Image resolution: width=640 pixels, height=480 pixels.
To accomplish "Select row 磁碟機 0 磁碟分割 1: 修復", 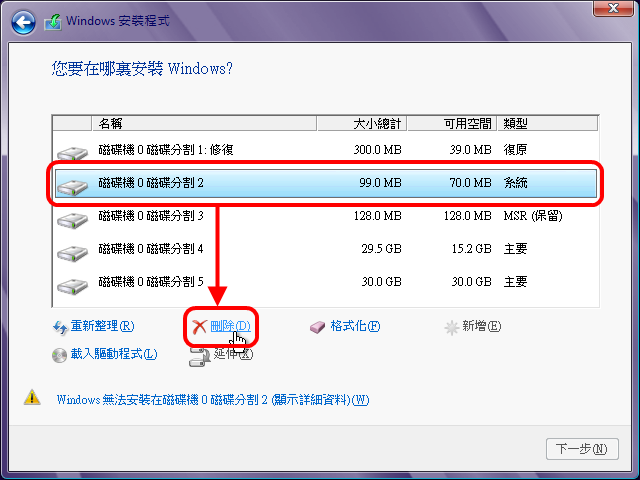I will pyautogui.click(x=326, y=150).
